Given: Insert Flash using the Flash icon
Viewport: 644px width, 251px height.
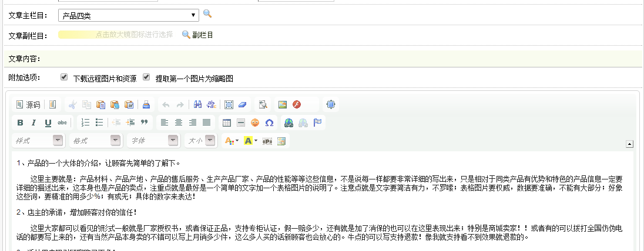Looking at the screenshot, I should (x=297, y=105).
